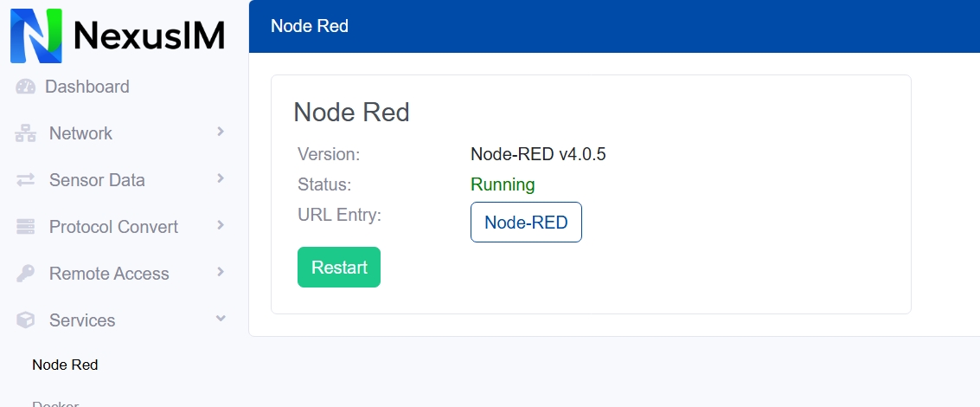Image resolution: width=980 pixels, height=407 pixels.
Task: Expand the Protocol Convert chevron
Action: 220,225
